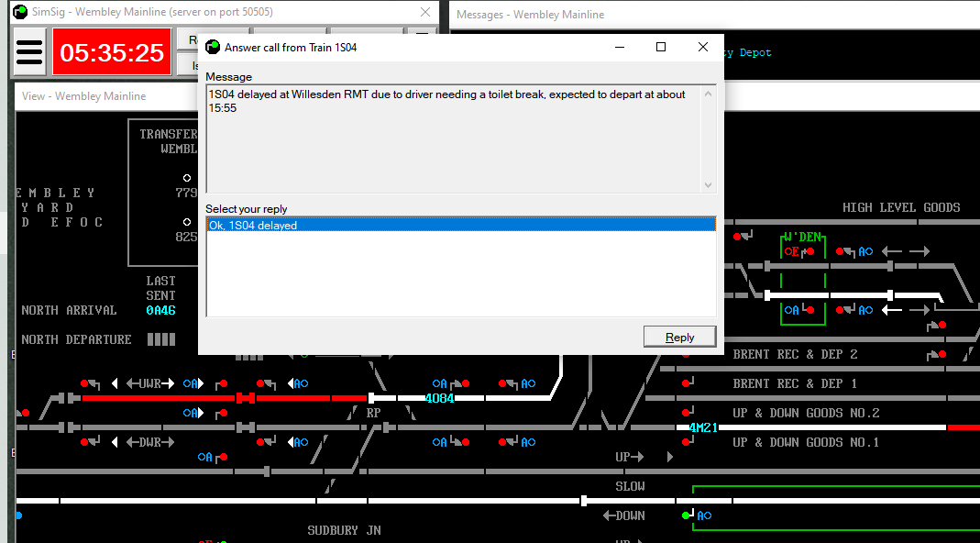Select the reply 'Ok, 1S04 delayed'
980x543 pixels.
[x=460, y=226]
